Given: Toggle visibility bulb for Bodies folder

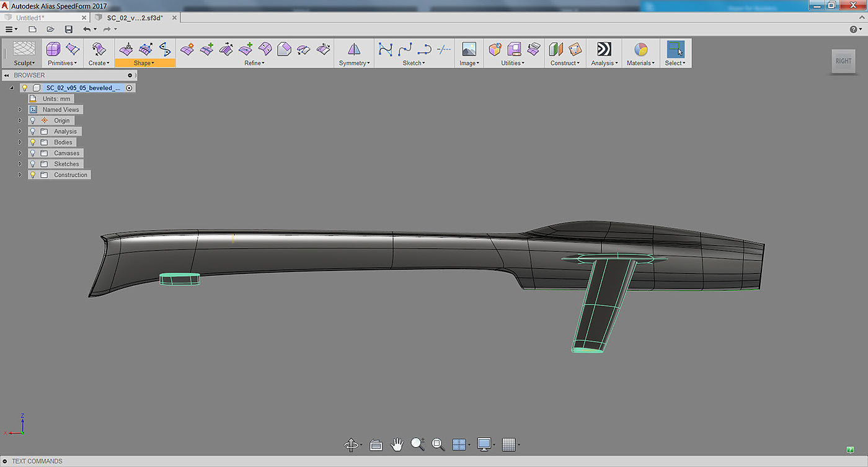Looking at the screenshot, I should pyautogui.click(x=33, y=142).
